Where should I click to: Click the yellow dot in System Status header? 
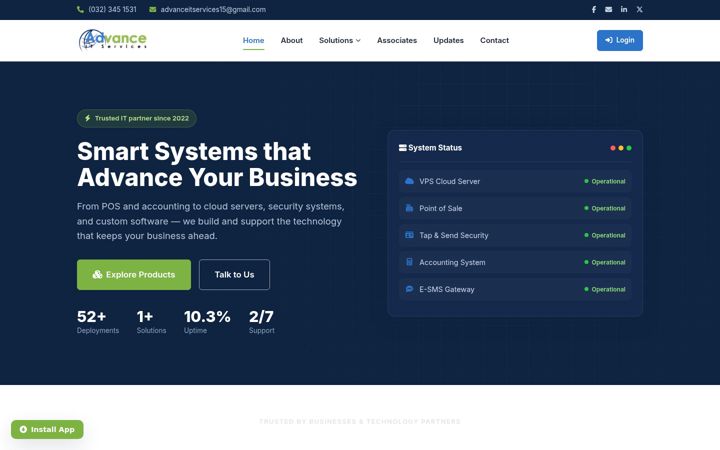coord(621,148)
